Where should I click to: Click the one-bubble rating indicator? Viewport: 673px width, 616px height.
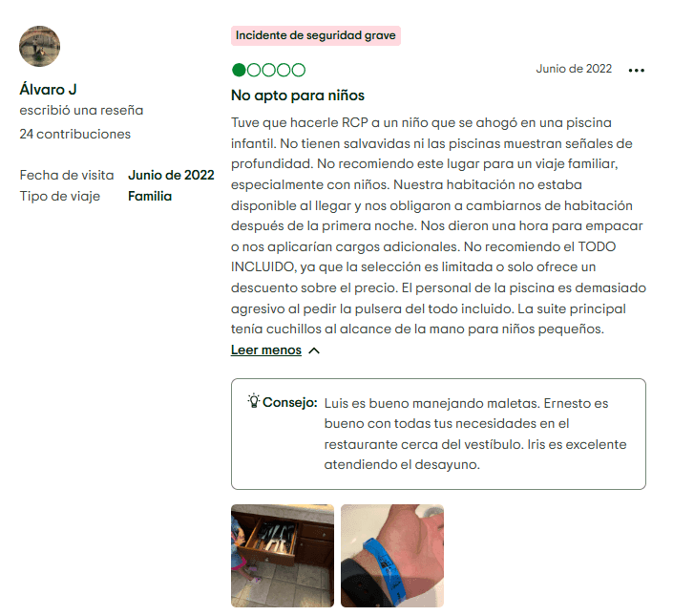click(x=268, y=70)
